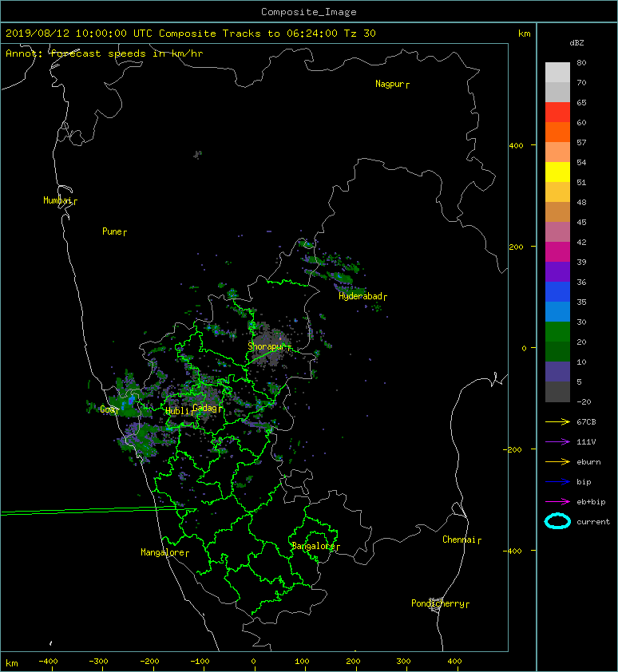Pick the 51 dBZ amber swatch
This screenshot has width=618, height=672.
[x=557, y=192]
